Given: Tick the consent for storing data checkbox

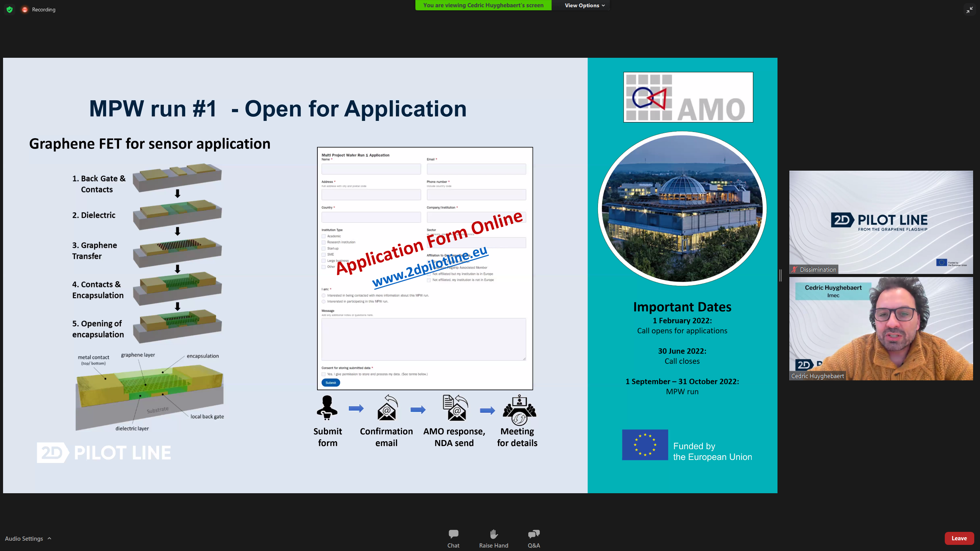Looking at the screenshot, I should (323, 374).
